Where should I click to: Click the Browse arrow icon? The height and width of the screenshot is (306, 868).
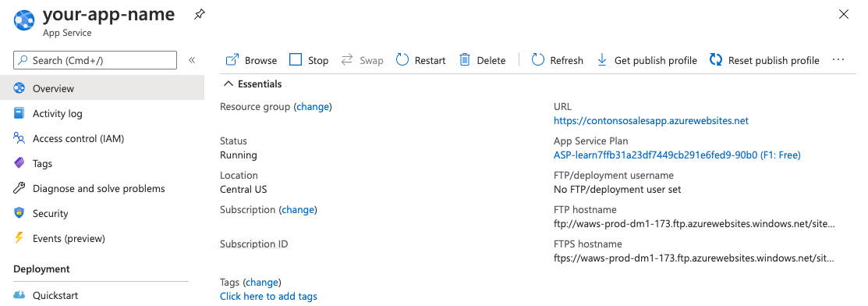click(232, 60)
